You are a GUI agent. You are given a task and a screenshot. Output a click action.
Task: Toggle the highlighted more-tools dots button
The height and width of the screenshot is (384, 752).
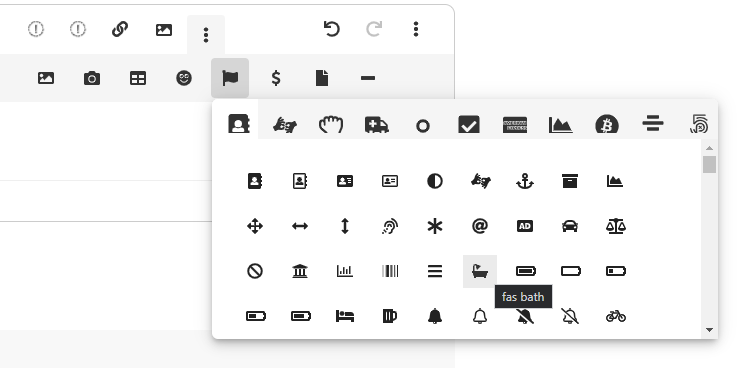tap(206, 35)
